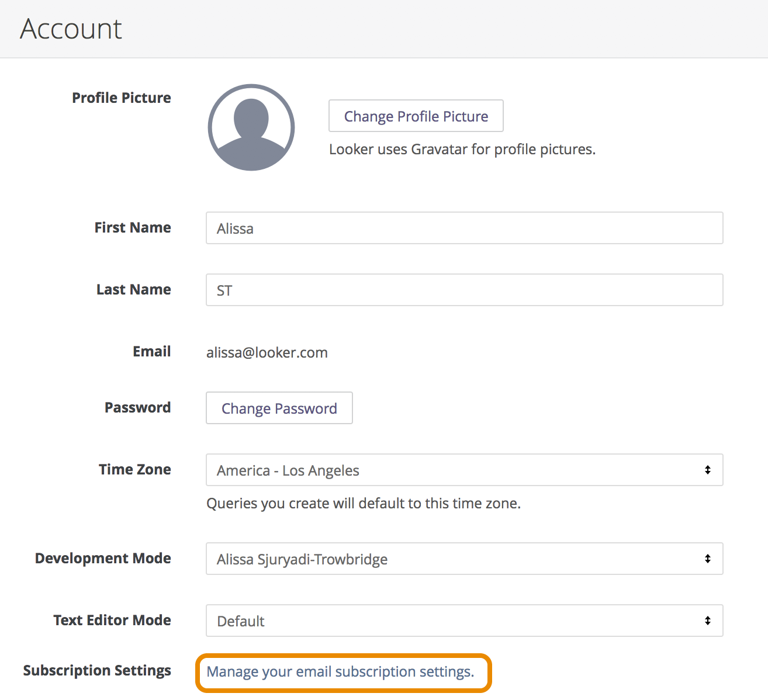Image resolution: width=768 pixels, height=700 pixels.
Task: Select the America - Los Angeles timezone value
Action: pyautogui.click(x=287, y=470)
